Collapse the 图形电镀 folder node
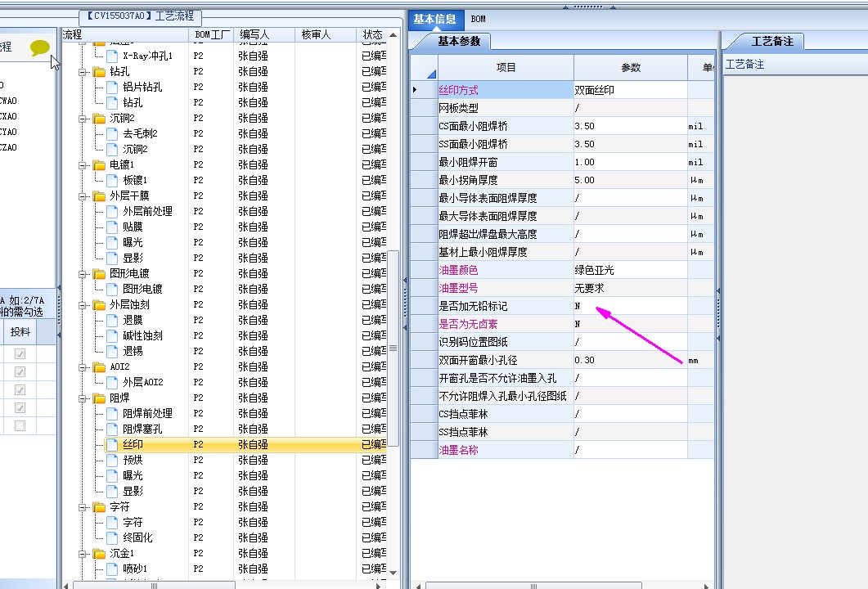Viewport: 868px width, 589px height. [x=82, y=274]
